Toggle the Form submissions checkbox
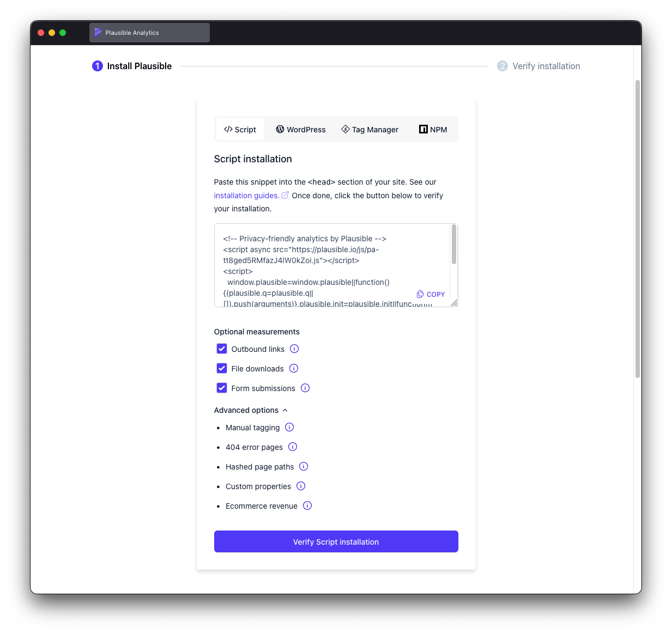The height and width of the screenshot is (634, 672). [222, 388]
